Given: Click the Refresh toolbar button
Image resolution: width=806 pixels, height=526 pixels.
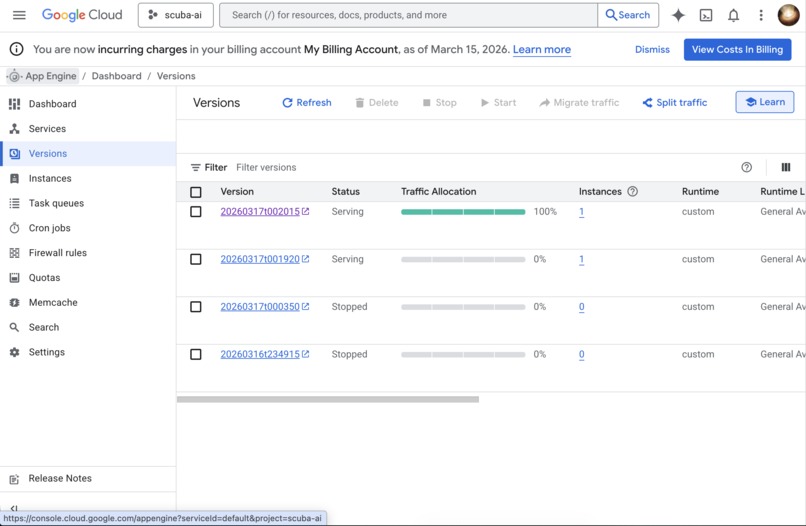Looking at the screenshot, I should (x=307, y=102).
